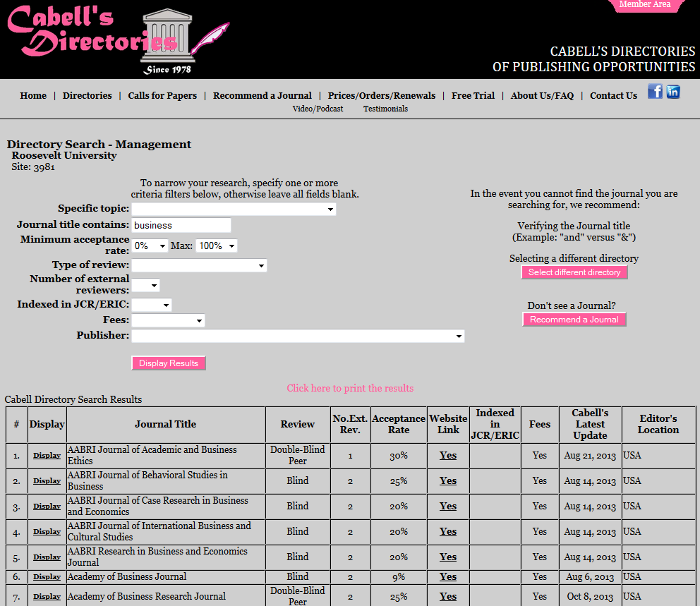Image resolution: width=700 pixels, height=606 pixels.
Task: Select the Oct 8, 2013 update cell
Action: coord(590,597)
